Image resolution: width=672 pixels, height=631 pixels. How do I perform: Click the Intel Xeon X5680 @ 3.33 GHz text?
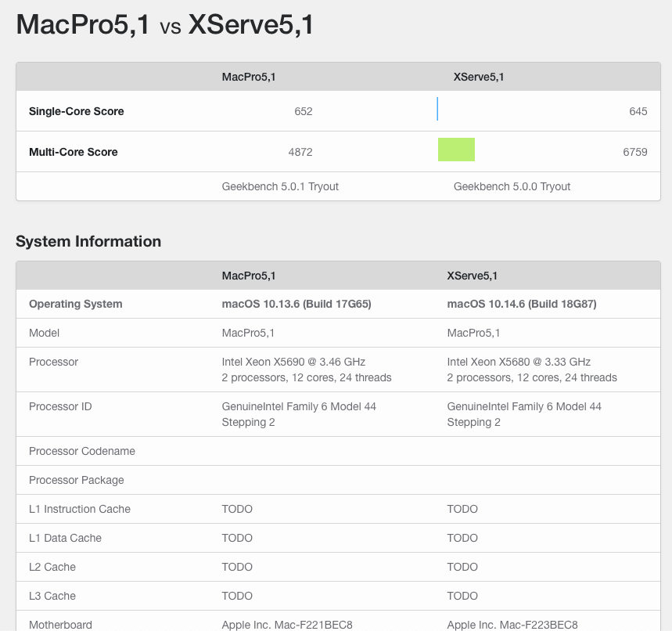pos(519,362)
